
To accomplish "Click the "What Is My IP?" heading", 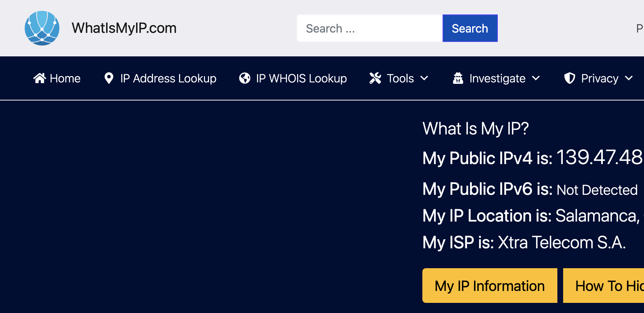I will click(x=475, y=129).
